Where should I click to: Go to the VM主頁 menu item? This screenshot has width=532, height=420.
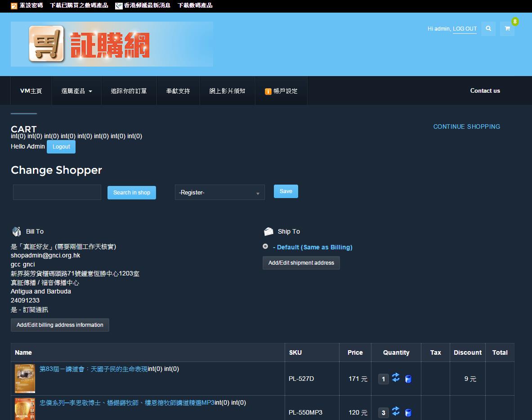[x=31, y=91]
